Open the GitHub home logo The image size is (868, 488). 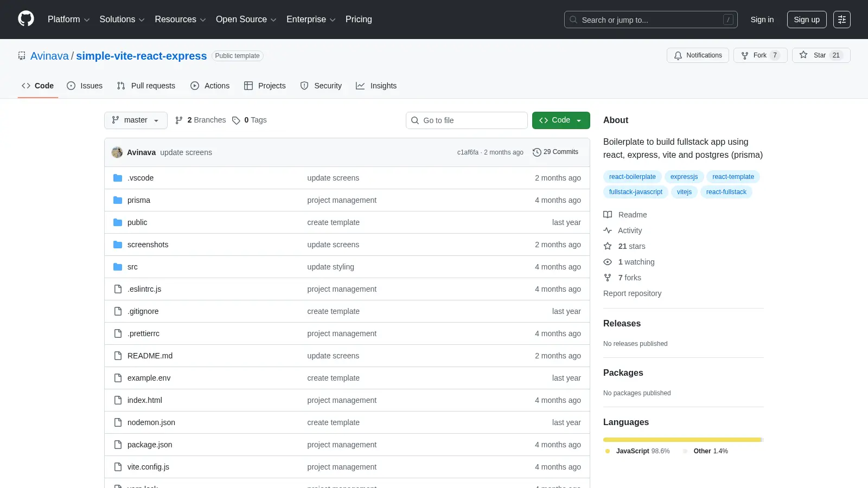pyautogui.click(x=26, y=19)
